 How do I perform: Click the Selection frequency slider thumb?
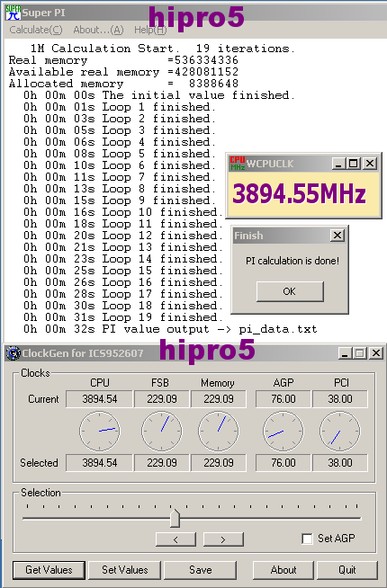coord(175,518)
